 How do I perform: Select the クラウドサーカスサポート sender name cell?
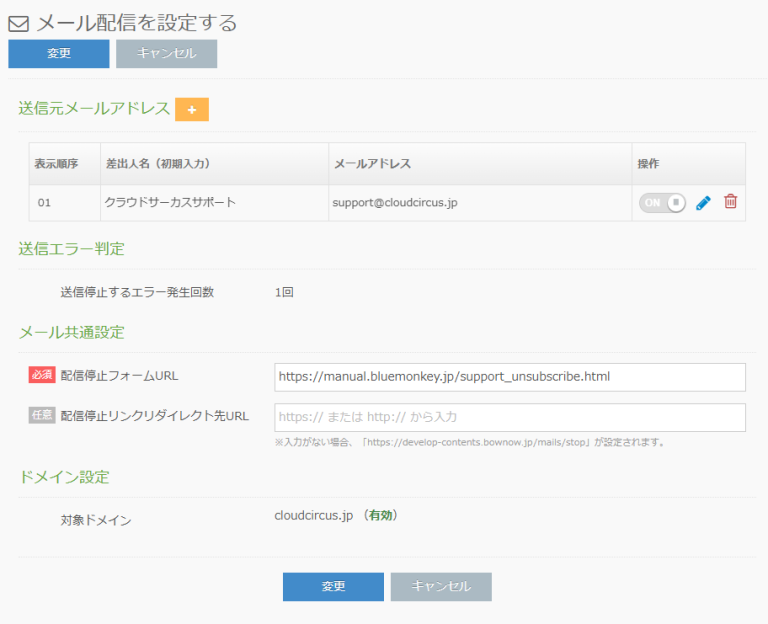coord(170,202)
